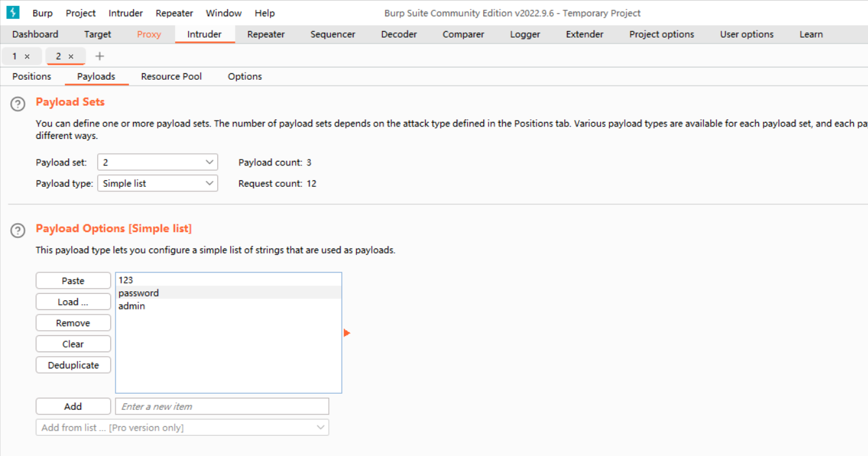Add a new Intruder tab with plus
The width and height of the screenshot is (868, 456).
click(99, 56)
